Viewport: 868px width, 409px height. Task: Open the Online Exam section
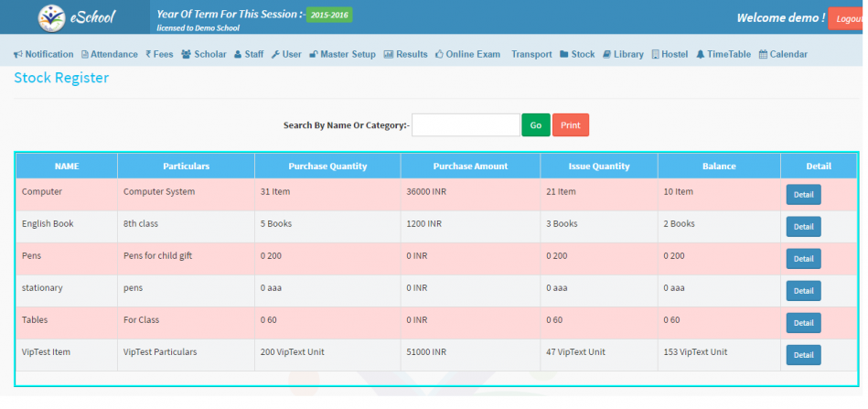coord(467,55)
